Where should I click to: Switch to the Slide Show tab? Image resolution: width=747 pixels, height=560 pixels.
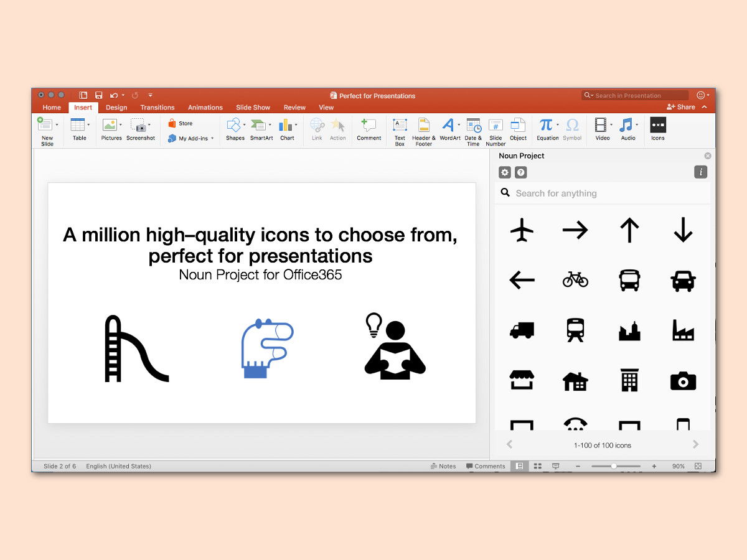click(253, 108)
